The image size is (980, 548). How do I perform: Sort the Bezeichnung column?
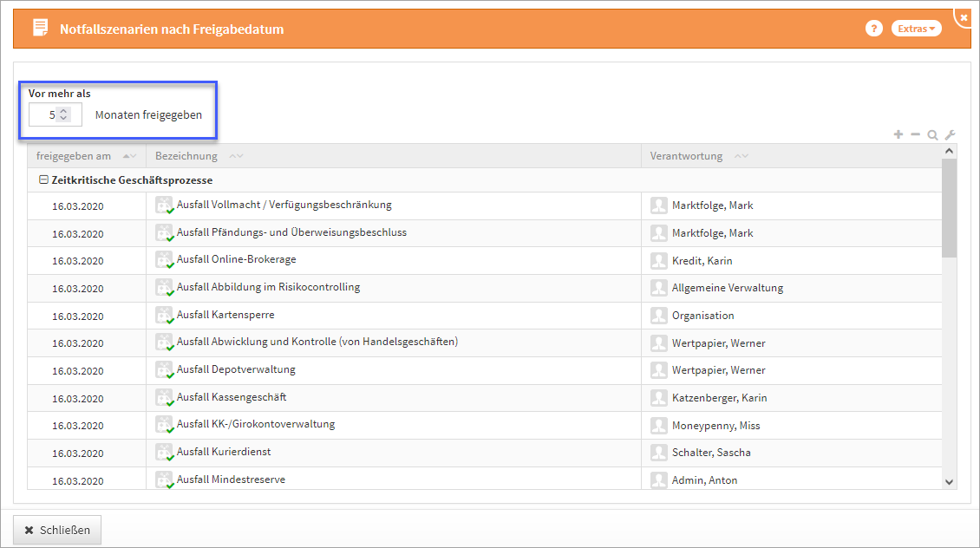tap(236, 156)
